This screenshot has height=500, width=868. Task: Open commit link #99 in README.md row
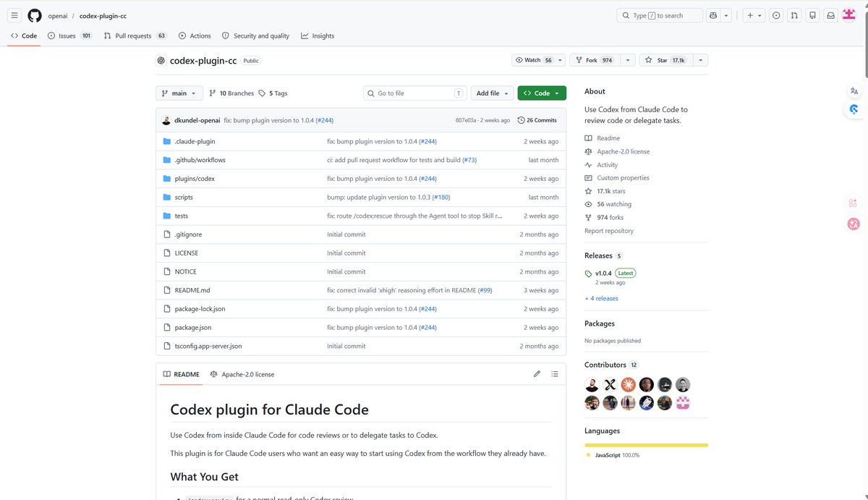[x=485, y=290]
